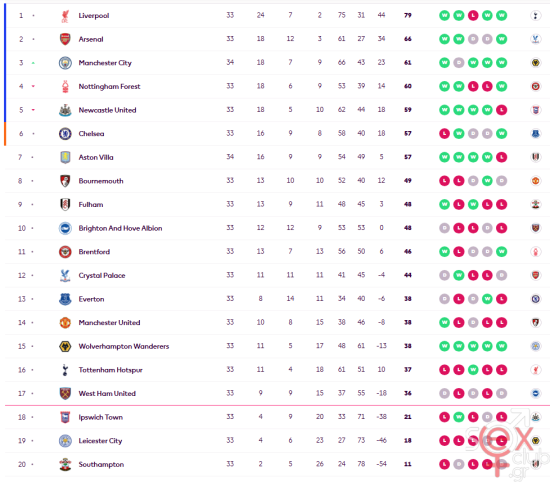Open the Newcastle United team link
The image size is (550, 482).
click(x=107, y=110)
